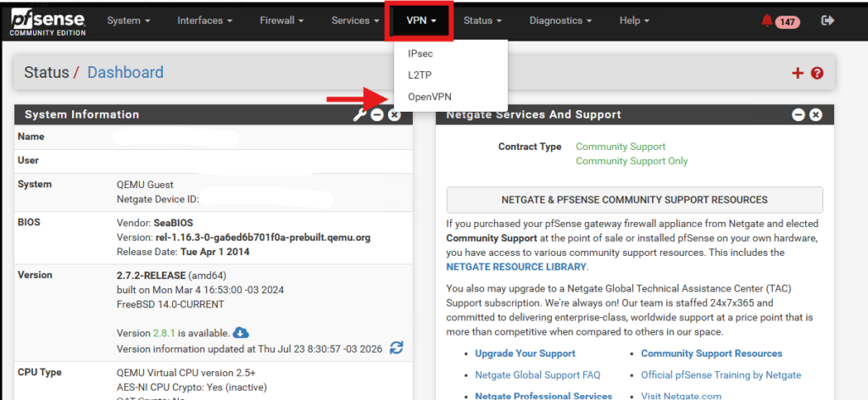Open the Status dropdown menu
The width and height of the screenshot is (868, 400).
(x=482, y=20)
